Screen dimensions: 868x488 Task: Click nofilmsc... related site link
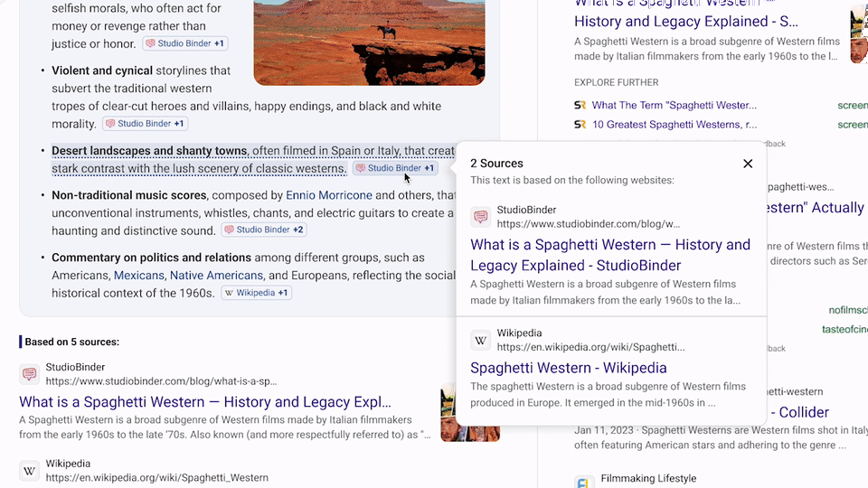[847, 310]
